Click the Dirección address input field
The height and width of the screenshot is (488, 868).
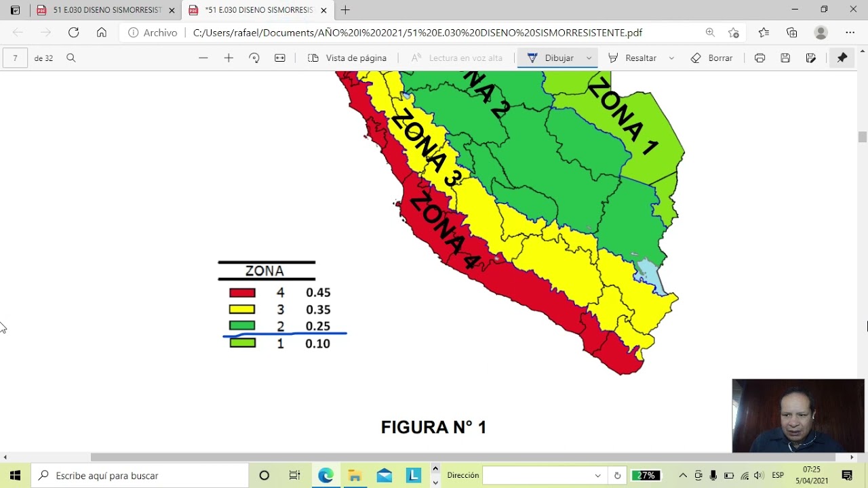(x=536, y=476)
